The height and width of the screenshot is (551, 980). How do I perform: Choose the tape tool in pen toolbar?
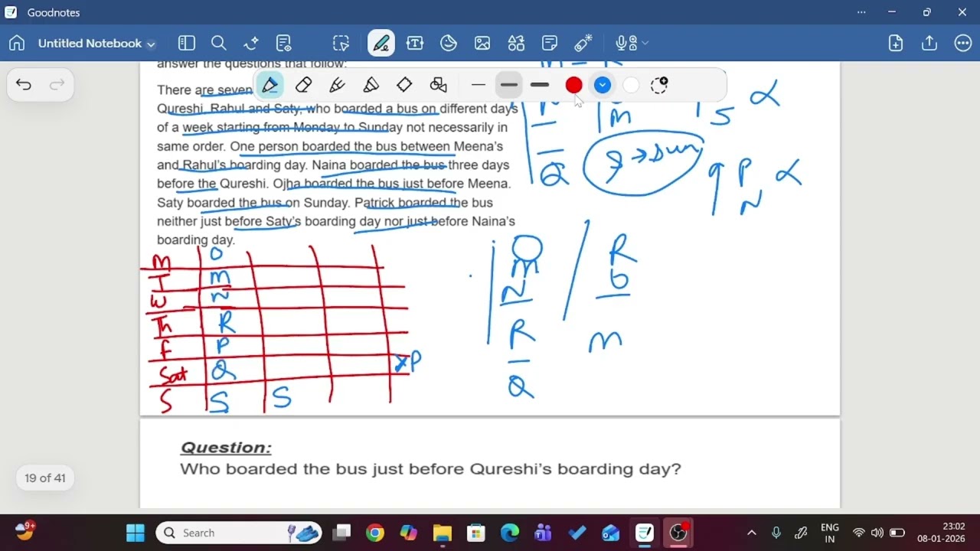pyautogui.click(x=438, y=85)
